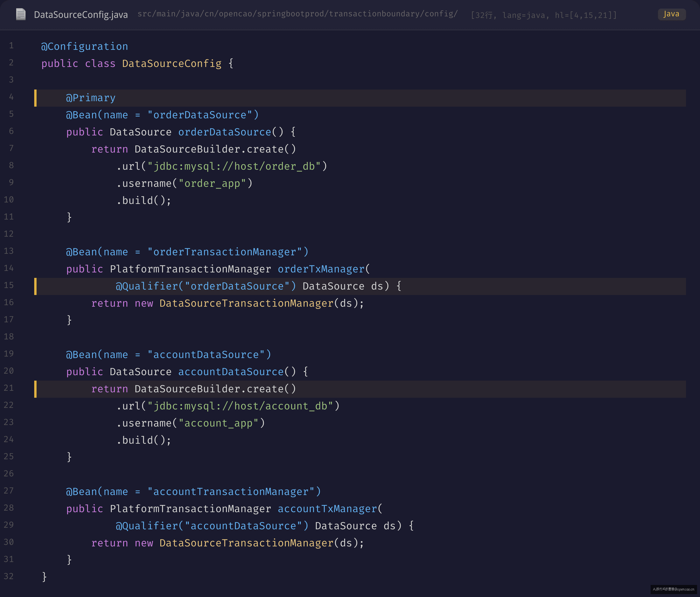The image size is (700, 597).
Task: Click the @Configuration annotation
Action: point(84,46)
